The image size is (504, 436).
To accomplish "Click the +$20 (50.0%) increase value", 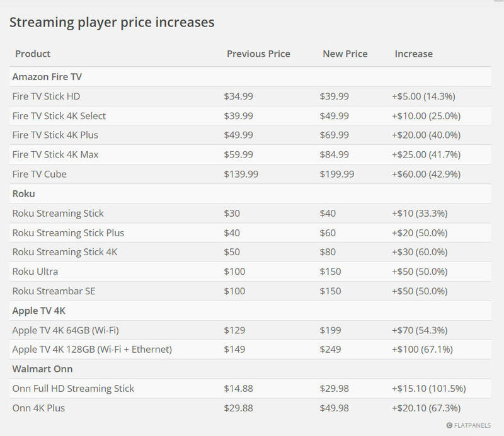I will tap(420, 232).
